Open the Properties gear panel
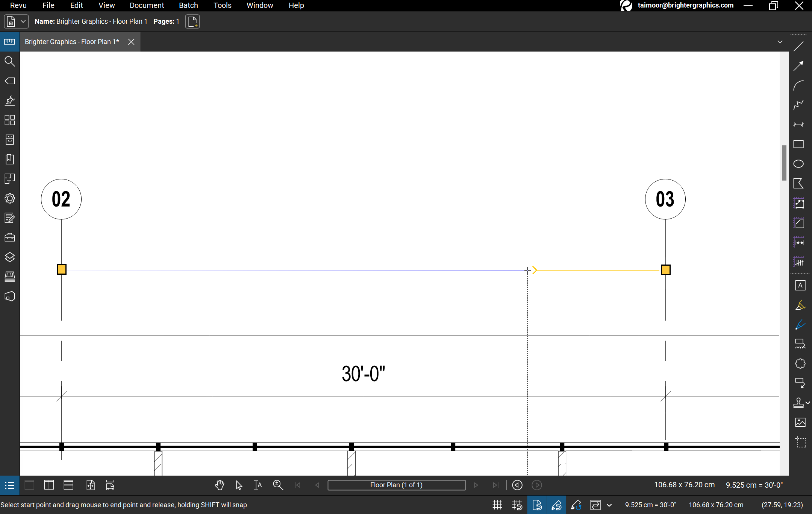Image resolution: width=812 pixels, height=514 pixels. click(10, 199)
